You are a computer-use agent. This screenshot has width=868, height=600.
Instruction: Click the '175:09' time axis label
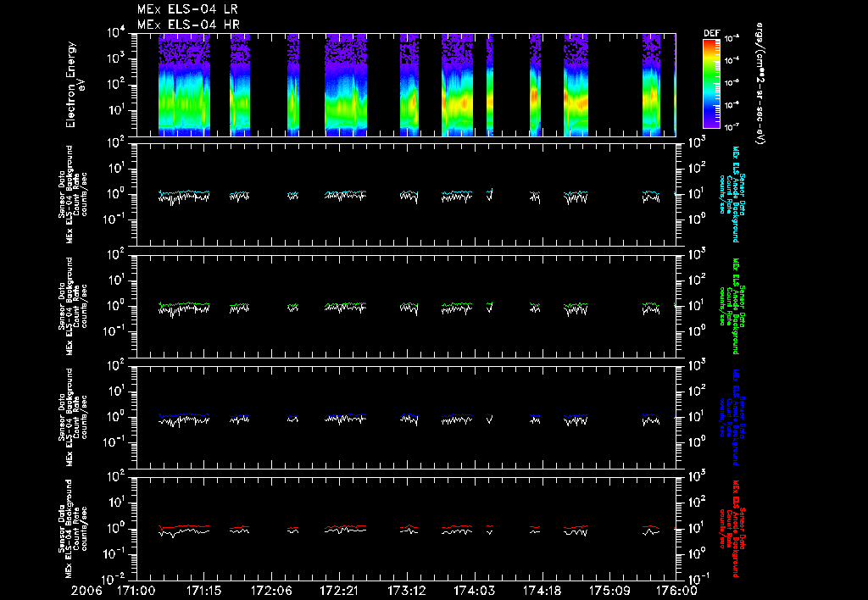pyautogui.click(x=609, y=591)
